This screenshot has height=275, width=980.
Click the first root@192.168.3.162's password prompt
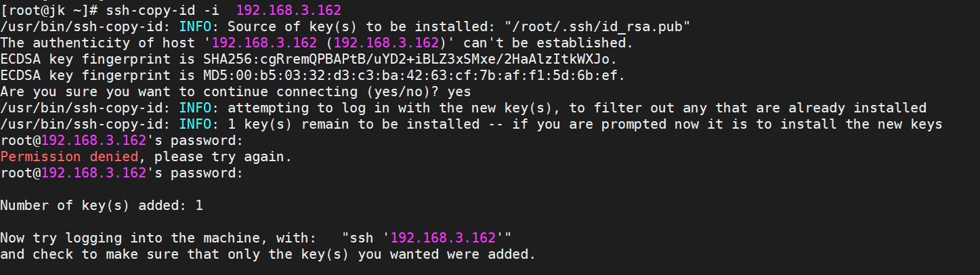(x=122, y=140)
